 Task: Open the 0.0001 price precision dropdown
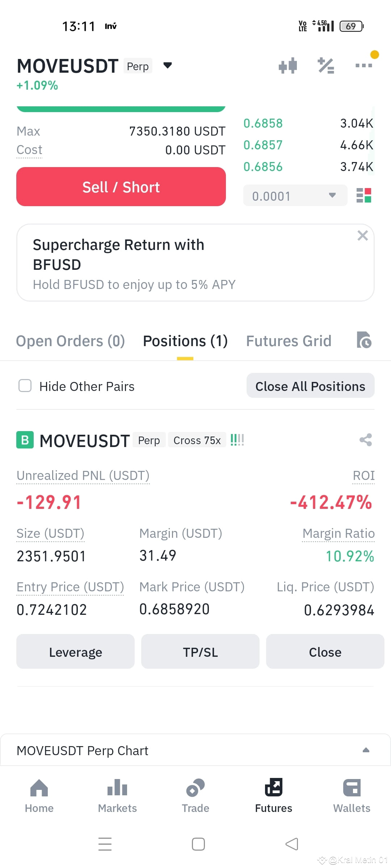295,196
